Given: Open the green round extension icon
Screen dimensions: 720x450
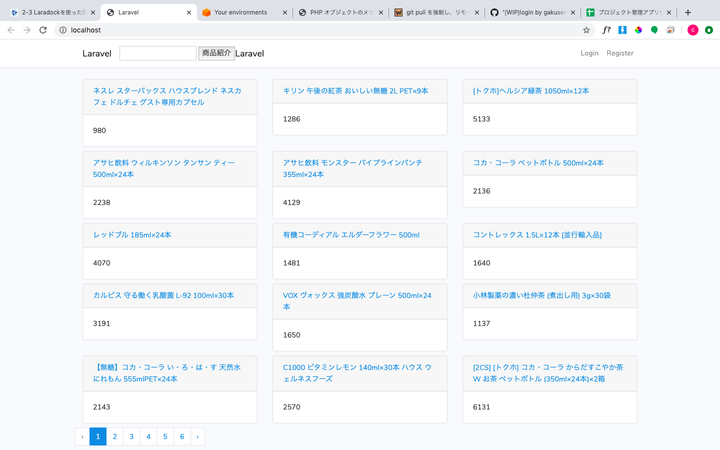Looking at the screenshot, I should 654,30.
